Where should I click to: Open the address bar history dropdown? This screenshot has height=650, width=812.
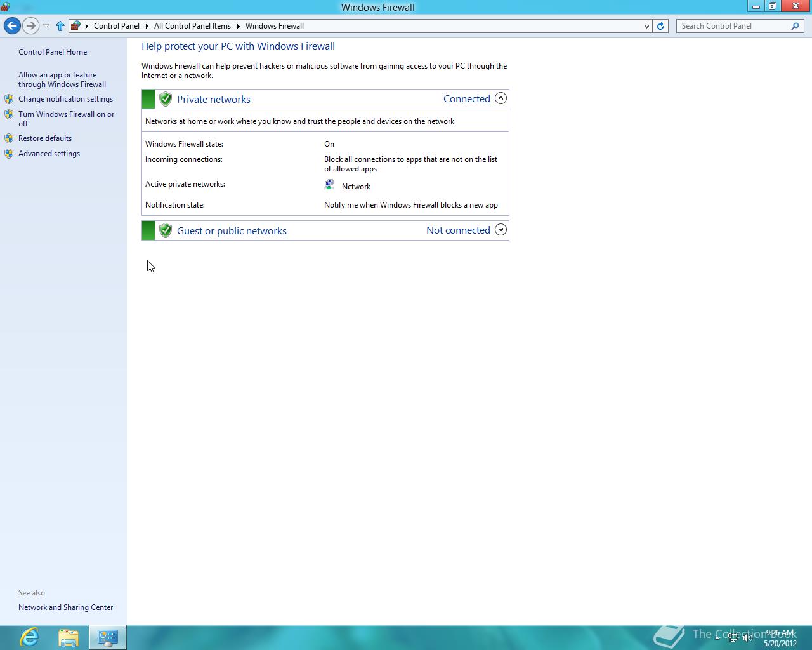pos(646,26)
